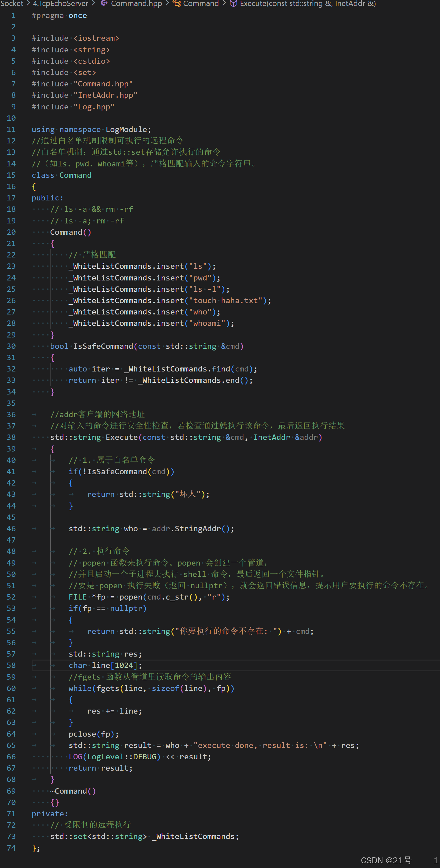Click '_WhiteListCommands.find(cmd)' call
Image resolution: width=440 pixels, height=868 pixels.
[x=188, y=369]
